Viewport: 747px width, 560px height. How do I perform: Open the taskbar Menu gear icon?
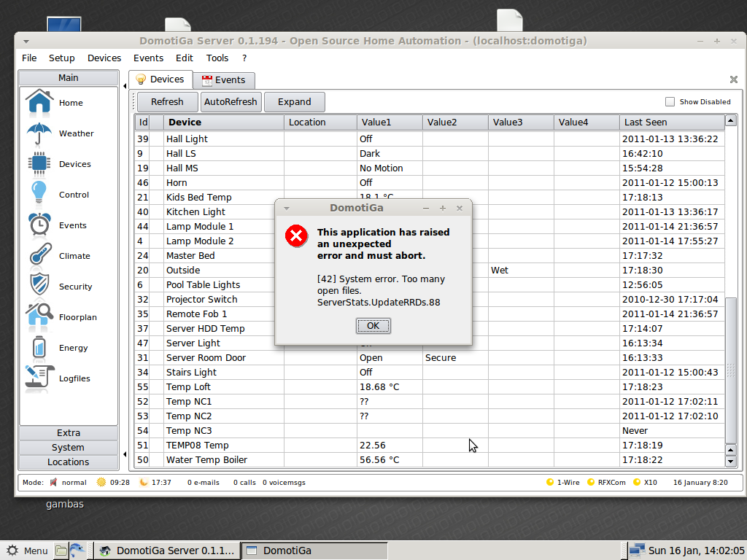coord(12,551)
